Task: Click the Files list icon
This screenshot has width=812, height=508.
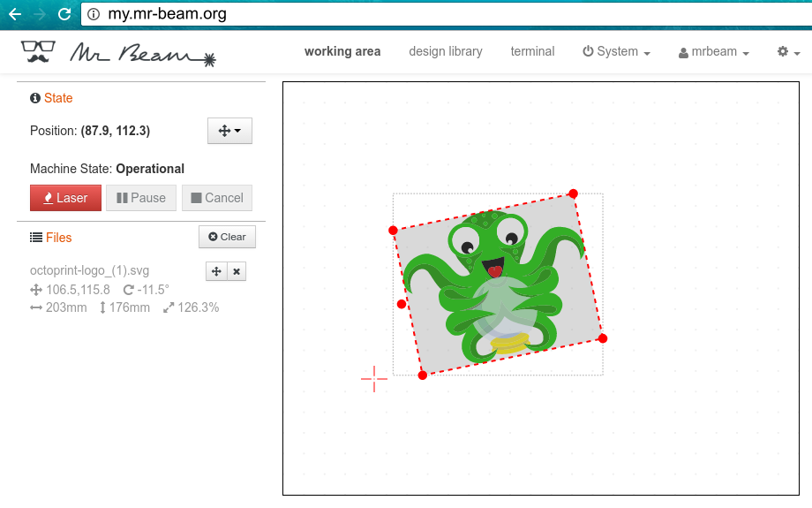Action: [x=36, y=238]
